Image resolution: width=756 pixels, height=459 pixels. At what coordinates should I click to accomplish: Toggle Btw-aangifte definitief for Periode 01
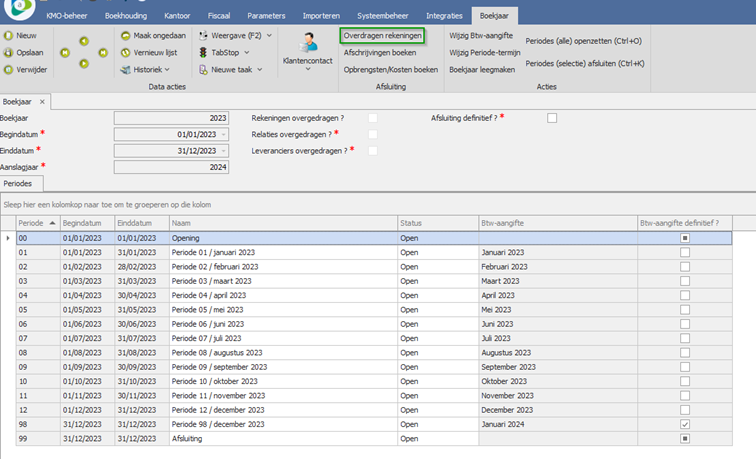[x=685, y=253]
